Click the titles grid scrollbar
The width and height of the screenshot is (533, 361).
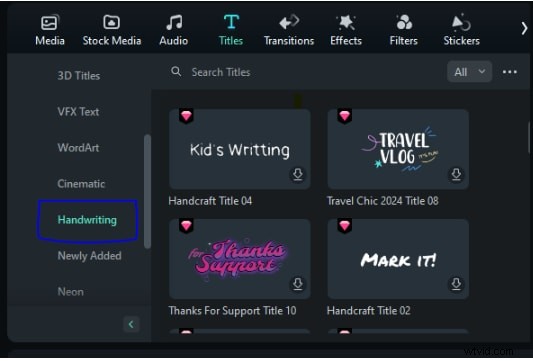(530, 138)
